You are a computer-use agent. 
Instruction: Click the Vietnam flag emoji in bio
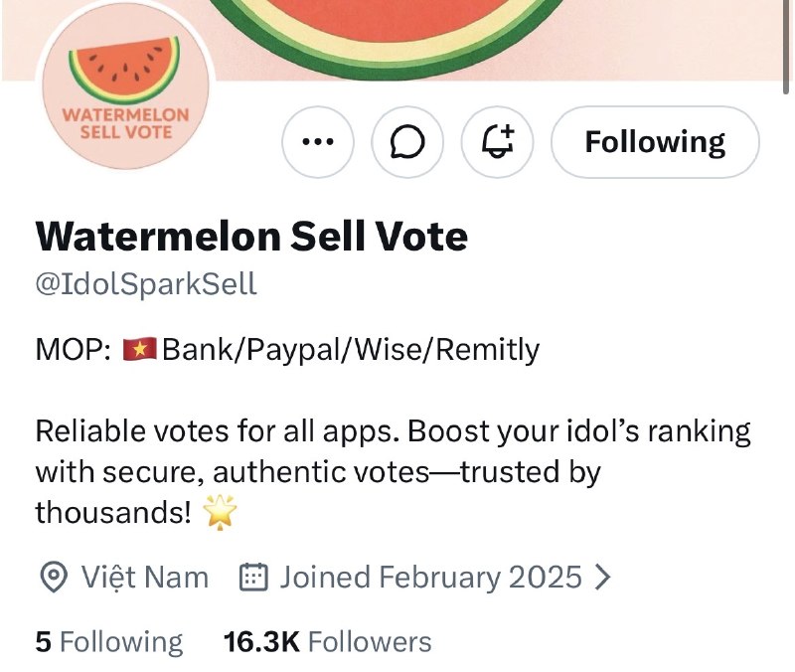[140, 350]
